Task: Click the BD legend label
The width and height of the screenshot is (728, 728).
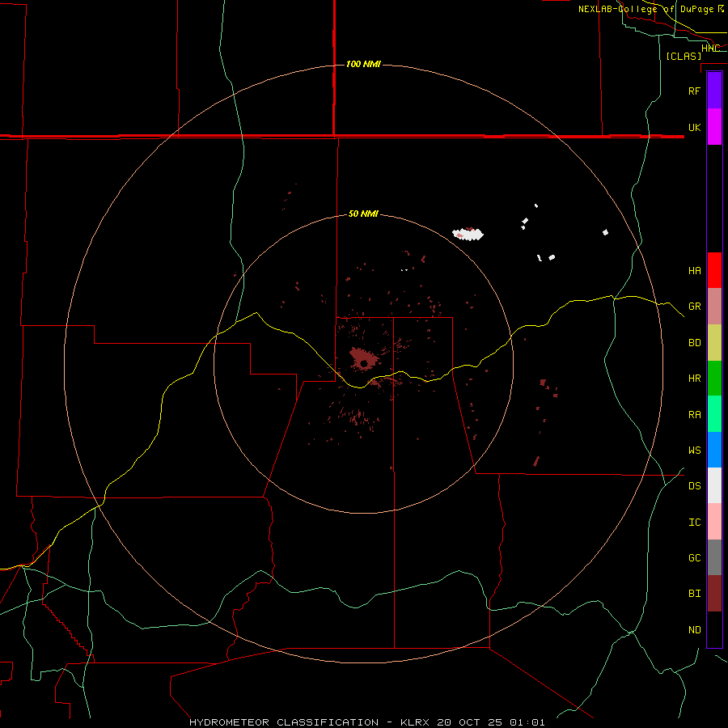Action: coord(694,343)
